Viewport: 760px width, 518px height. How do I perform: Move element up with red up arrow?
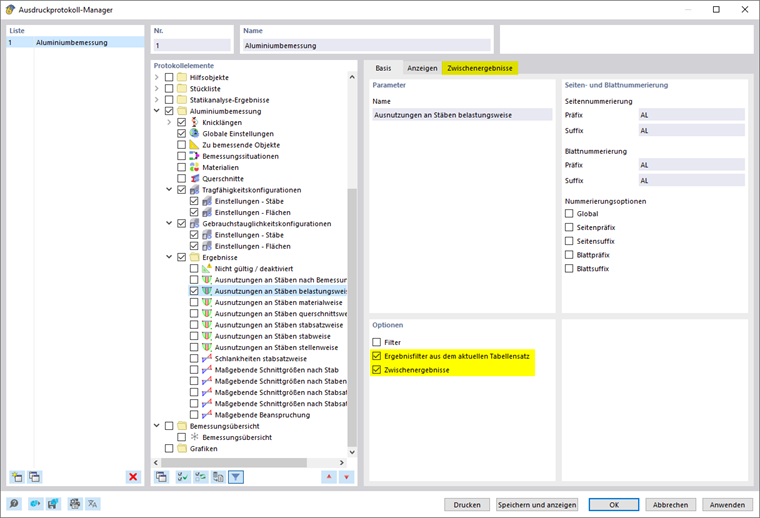click(x=329, y=477)
